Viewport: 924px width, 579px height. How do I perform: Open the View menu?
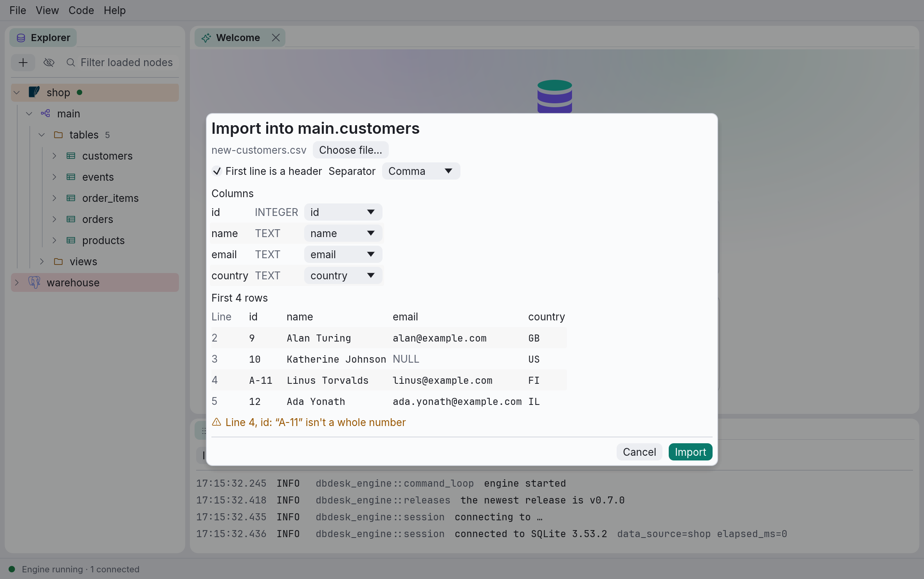pos(47,11)
